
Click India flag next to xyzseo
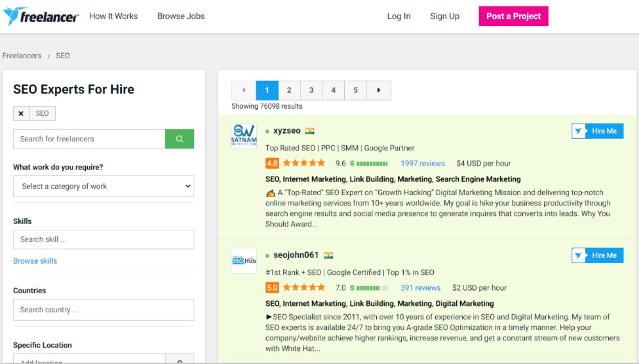(x=310, y=131)
